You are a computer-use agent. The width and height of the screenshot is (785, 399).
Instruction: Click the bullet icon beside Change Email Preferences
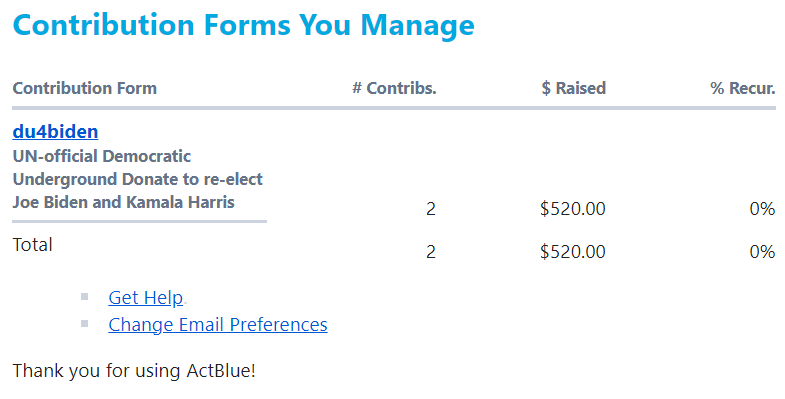tap(85, 324)
